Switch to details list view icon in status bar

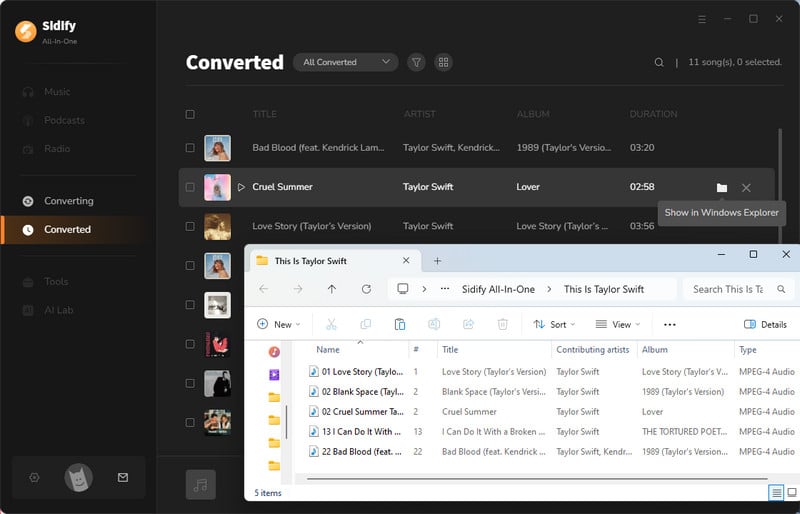pos(776,493)
